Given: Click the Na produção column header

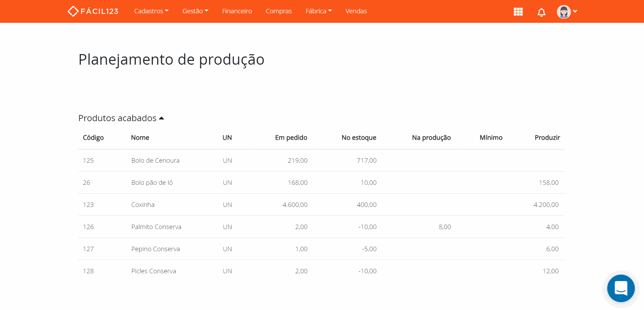Looking at the screenshot, I should [431, 137].
